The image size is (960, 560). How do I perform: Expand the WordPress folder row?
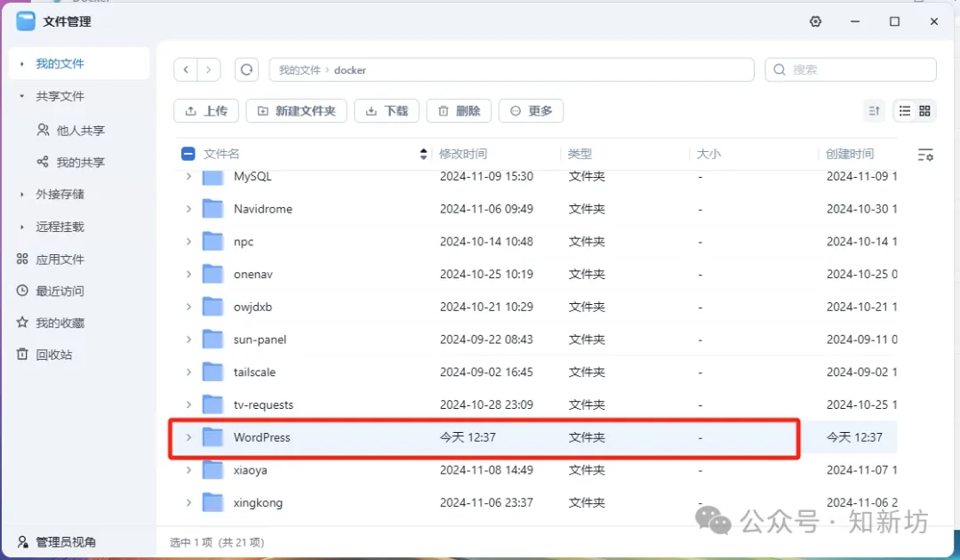pos(188,437)
